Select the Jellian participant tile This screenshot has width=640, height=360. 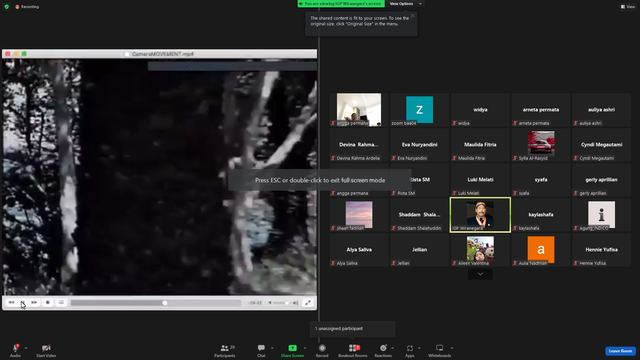pyautogui.click(x=419, y=250)
